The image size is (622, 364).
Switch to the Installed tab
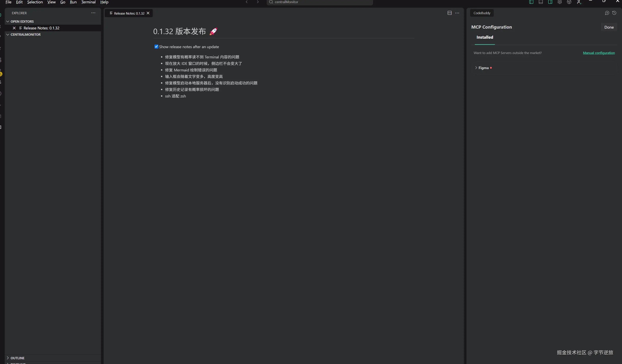click(485, 37)
